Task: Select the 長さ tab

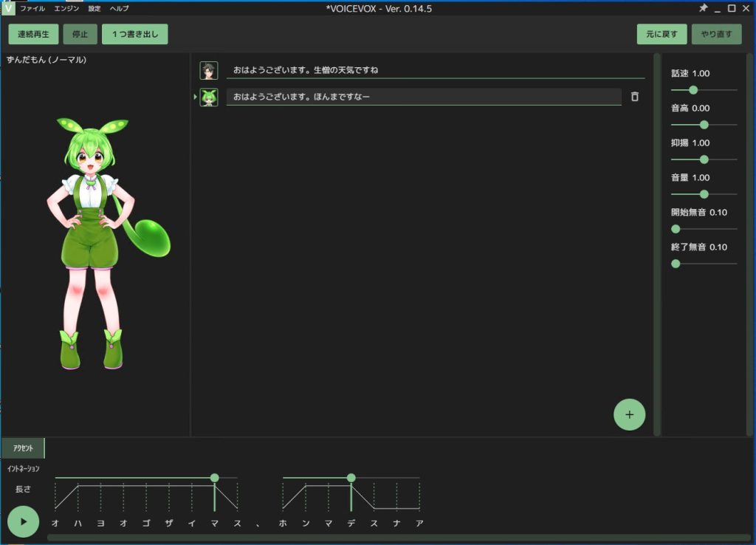Action: click(x=23, y=489)
